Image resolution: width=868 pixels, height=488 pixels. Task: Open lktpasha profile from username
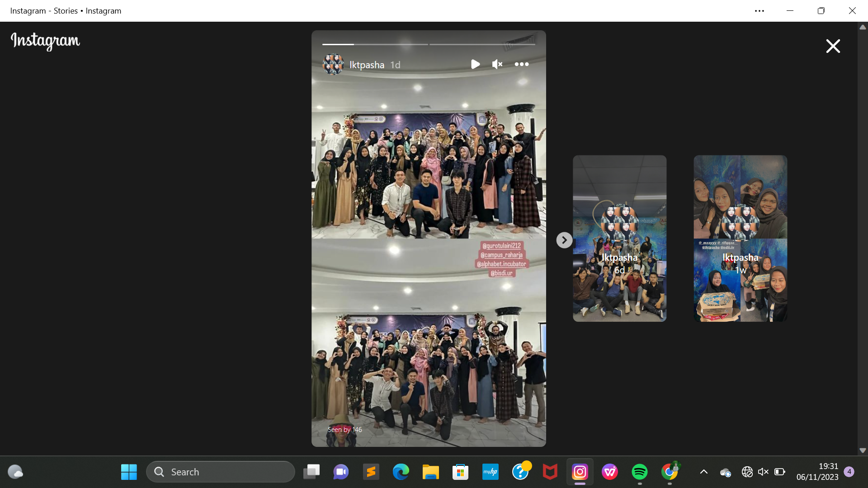pos(367,65)
